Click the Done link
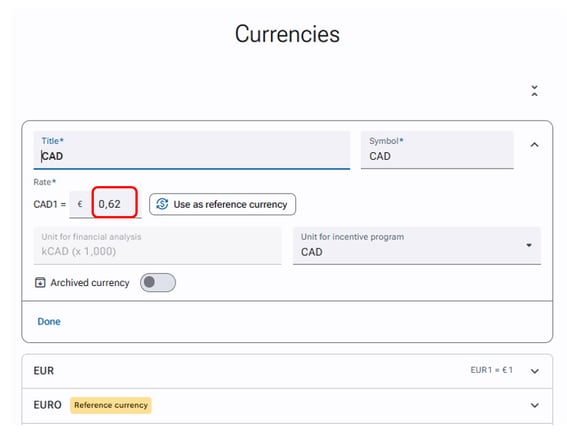Screen dimensions: 567x436 [49, 321]
